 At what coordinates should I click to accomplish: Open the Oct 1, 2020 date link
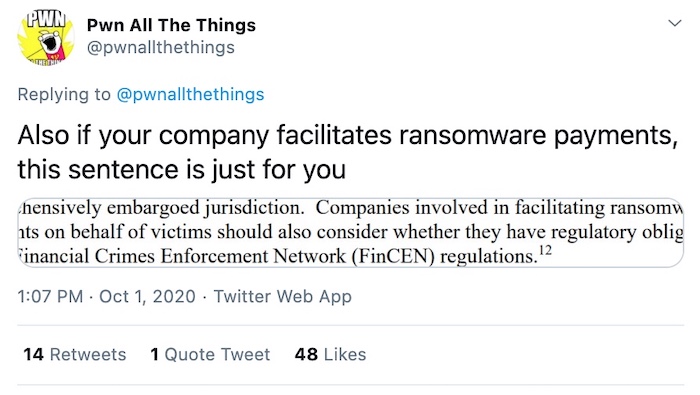pyautogui.click(x=147, y=296)
